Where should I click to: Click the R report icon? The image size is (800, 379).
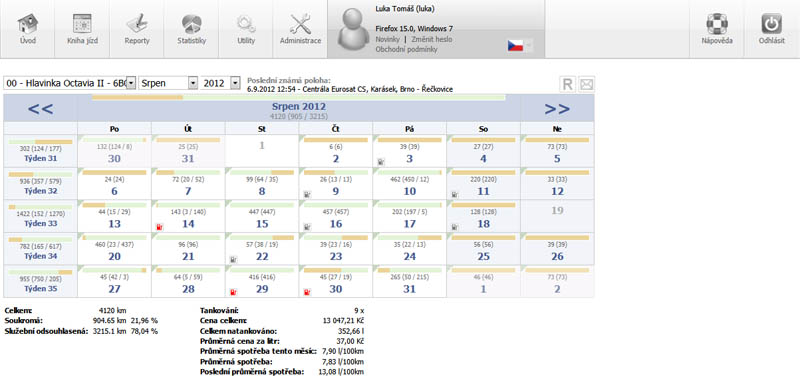point(567,84)
